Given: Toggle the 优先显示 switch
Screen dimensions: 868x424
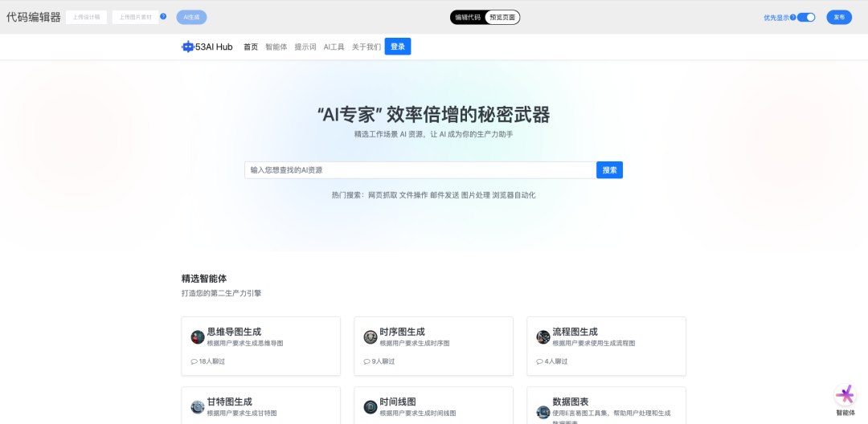Looking at the screenshot, I should 806,17.
